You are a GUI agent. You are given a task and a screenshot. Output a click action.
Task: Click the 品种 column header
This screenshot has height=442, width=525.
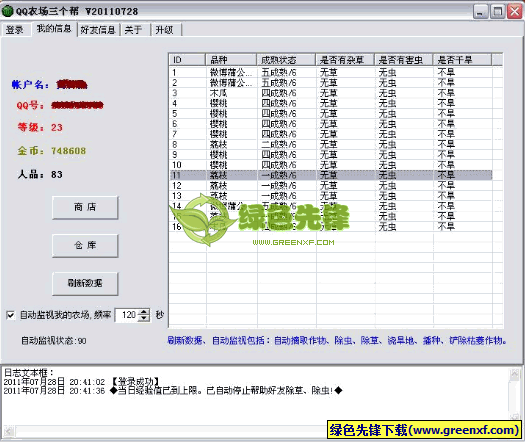231,60
